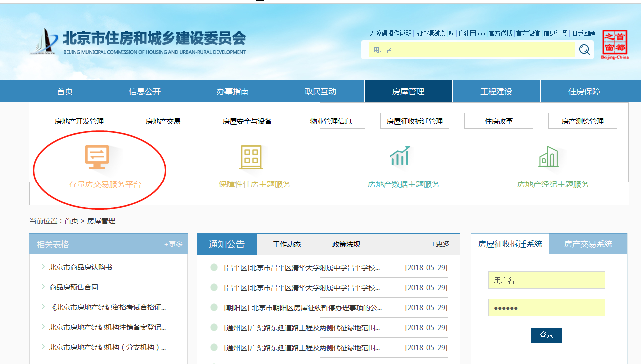The width and height of the screenshot is (641, 364).
Task: Click the [2018-05-29] date beside the 朝阳区 notice
Action: [426, 308]
